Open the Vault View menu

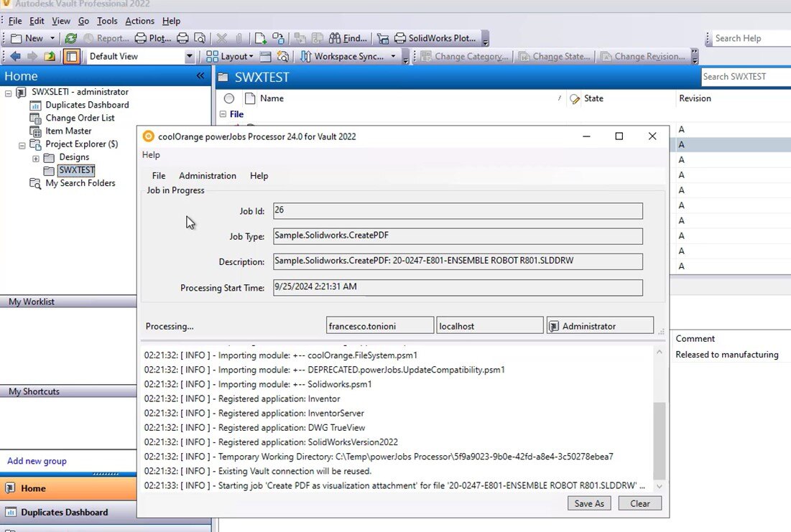coord(61,21)
